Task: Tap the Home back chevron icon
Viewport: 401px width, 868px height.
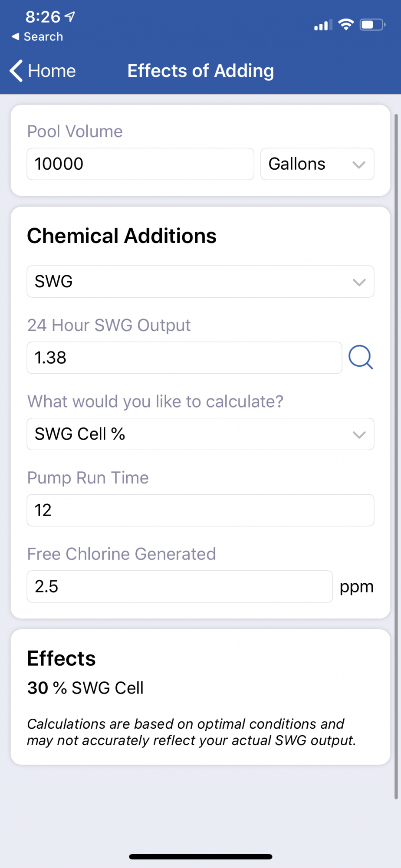Action: pyautogui.click(x=16, y=71)
